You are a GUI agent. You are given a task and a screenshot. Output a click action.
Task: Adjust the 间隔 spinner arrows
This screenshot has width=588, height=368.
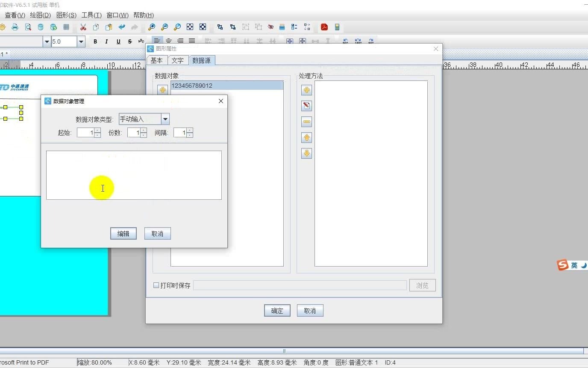(x=190, y=133)
